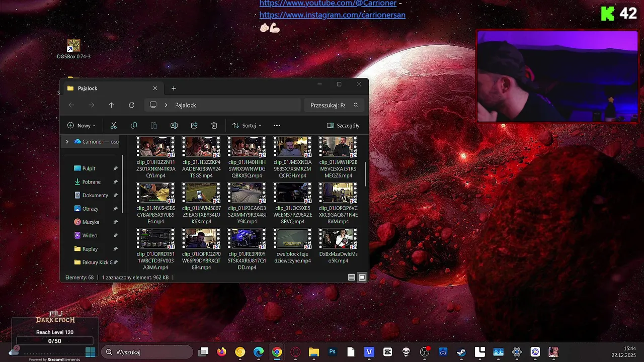Open Muzyka in the sidebar
Screen dimensions: 644x362
91,222
